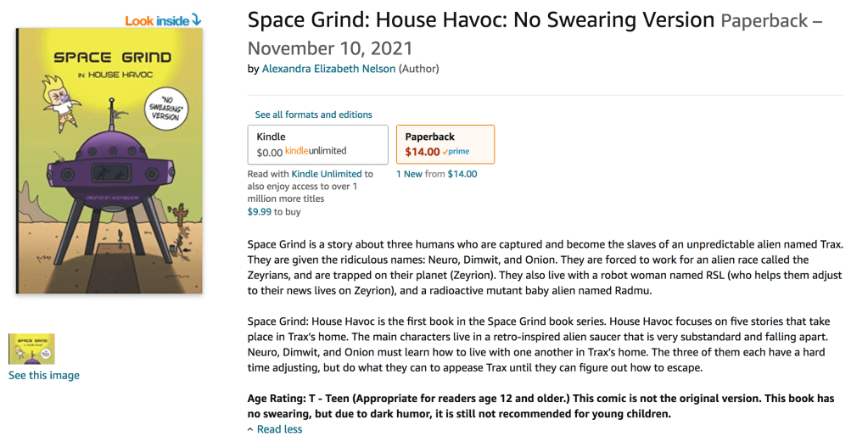Open author Alexandra Elizabeth Nelson's page
This screenshot has width=868, height=436.
[328, 69]
